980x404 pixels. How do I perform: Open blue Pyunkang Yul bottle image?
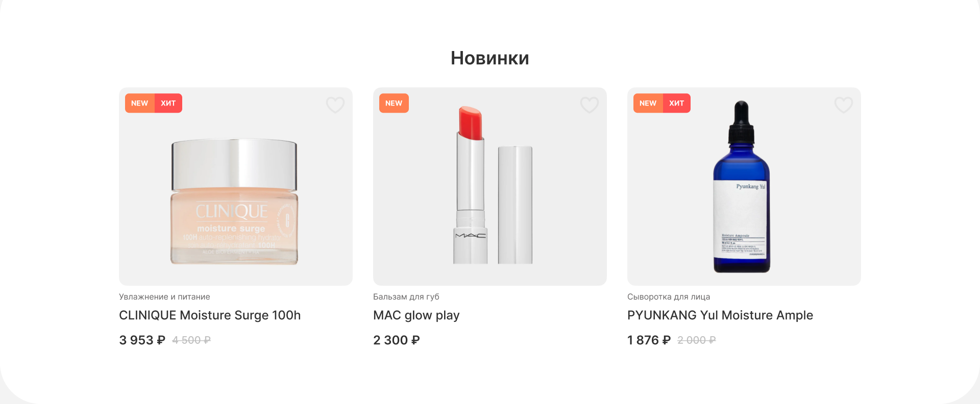tap(742, 189)
